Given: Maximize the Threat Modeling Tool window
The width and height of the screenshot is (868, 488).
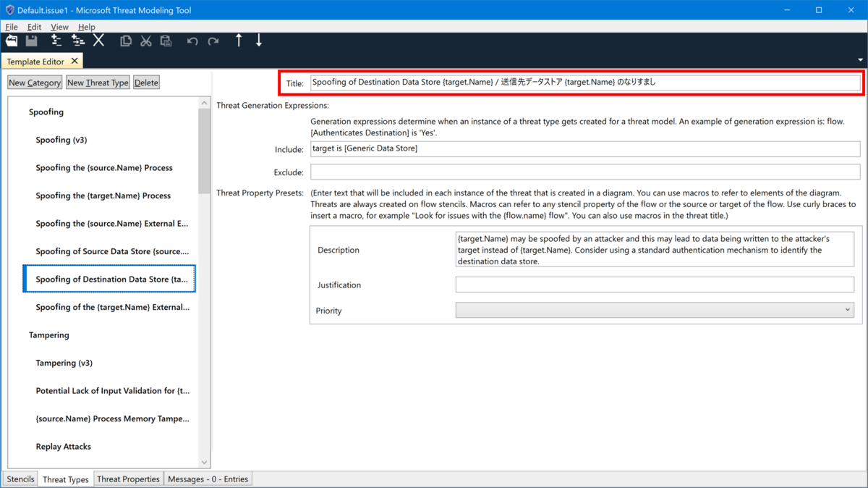Looking at the screenshot, I should click(819, 10).
